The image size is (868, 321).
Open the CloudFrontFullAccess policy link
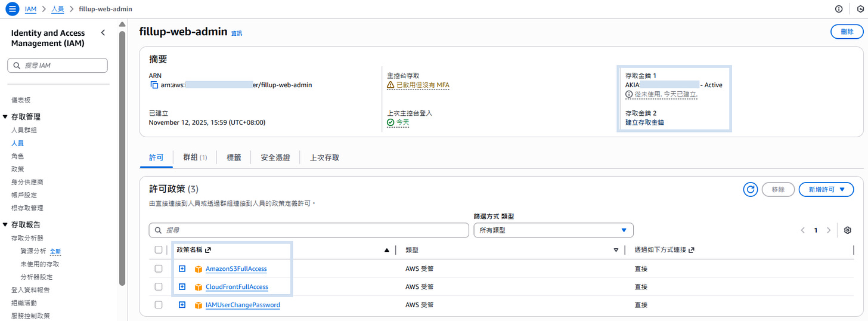[237, 287]
